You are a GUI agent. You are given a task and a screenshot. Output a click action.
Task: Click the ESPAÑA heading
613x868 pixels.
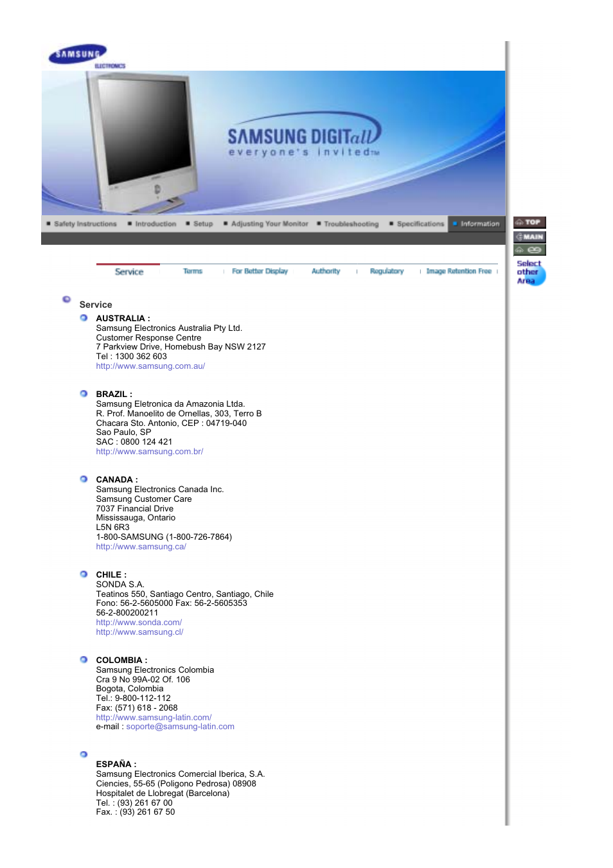[x=116, y=765]
